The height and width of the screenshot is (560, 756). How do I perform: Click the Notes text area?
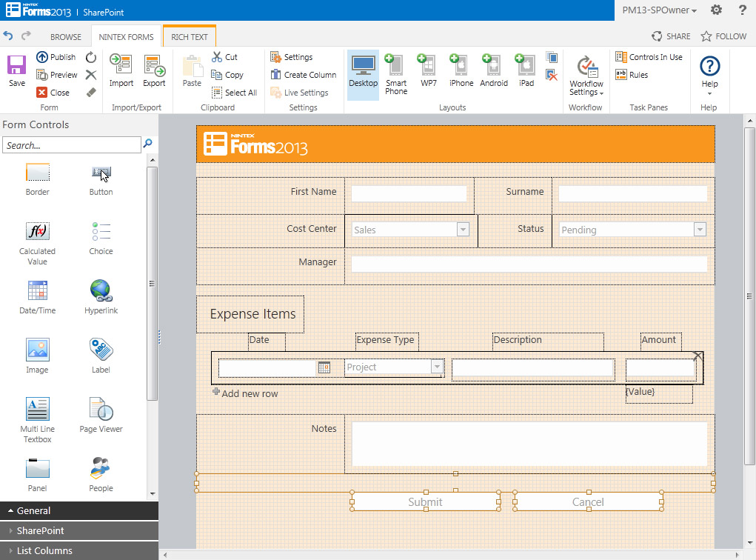pos(529,444)
